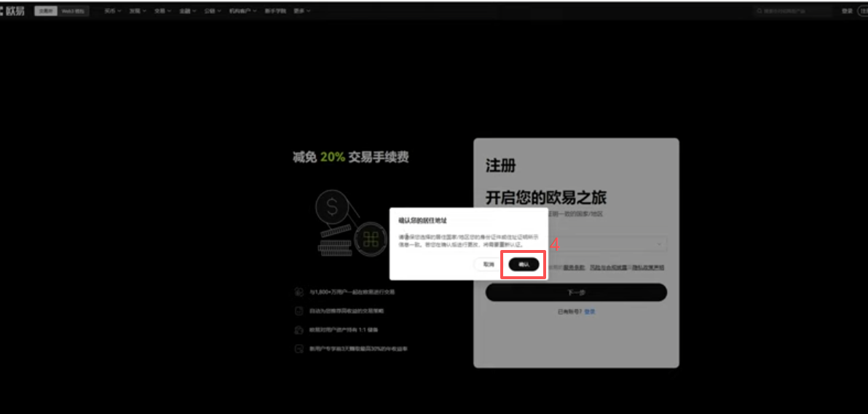Click the 登录 login link in top right
The height and width of the screenshot is (414, 868).
coord(847,11)
